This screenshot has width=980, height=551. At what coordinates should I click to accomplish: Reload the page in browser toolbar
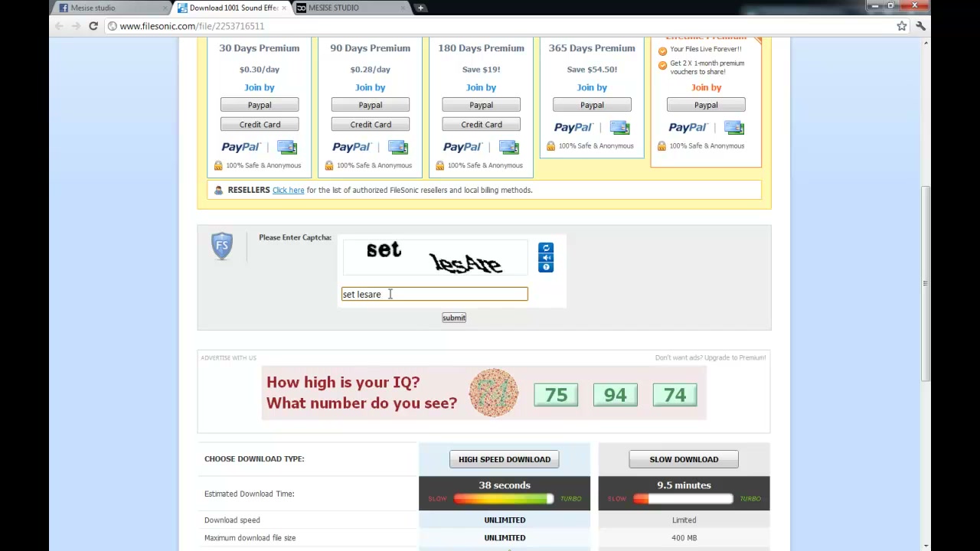click(93, 26)
